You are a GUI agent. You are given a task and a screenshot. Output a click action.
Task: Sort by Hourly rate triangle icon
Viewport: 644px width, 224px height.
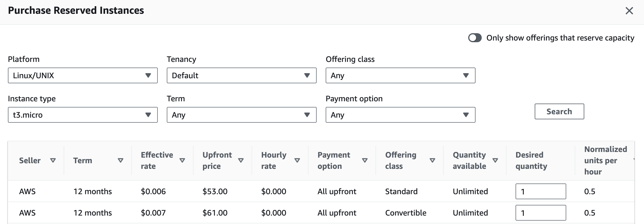point(297,160)
